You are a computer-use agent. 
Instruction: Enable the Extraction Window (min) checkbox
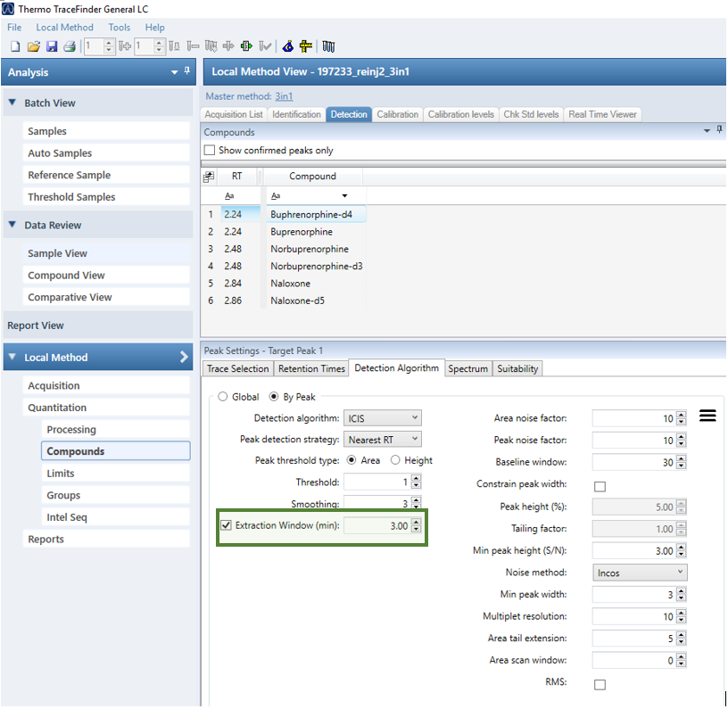[x=226, y=525]
